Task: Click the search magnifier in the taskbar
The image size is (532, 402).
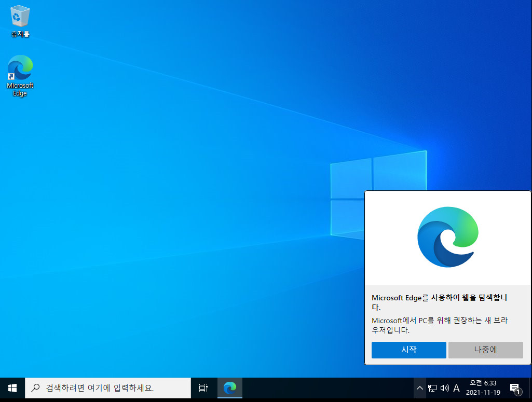Action: 35,387
